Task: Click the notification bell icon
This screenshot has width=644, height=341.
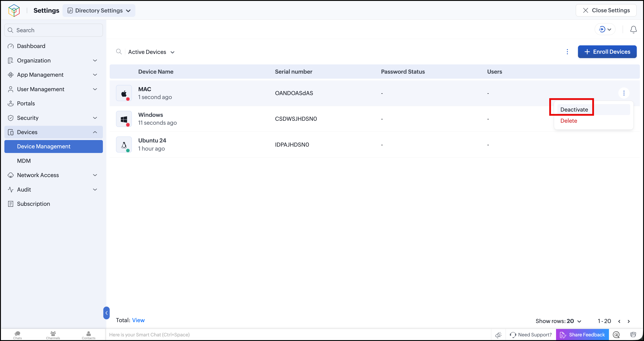Action: pyautogui.click(x=633, y=30)
